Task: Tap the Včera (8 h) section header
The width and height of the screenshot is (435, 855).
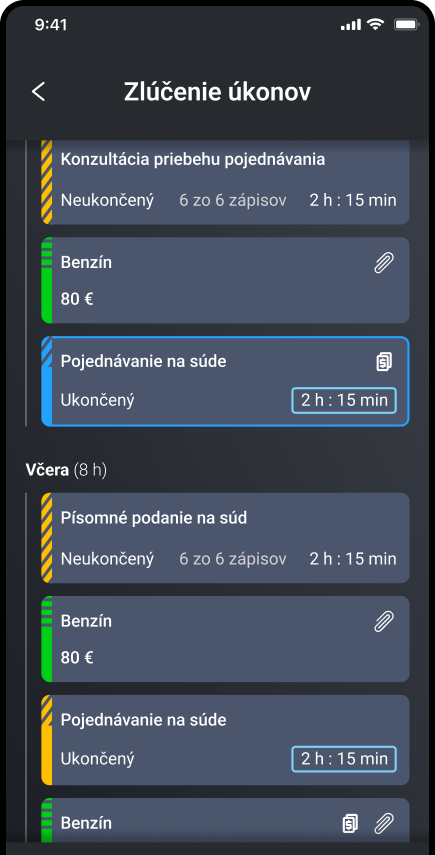Action: tap(67, 470)
